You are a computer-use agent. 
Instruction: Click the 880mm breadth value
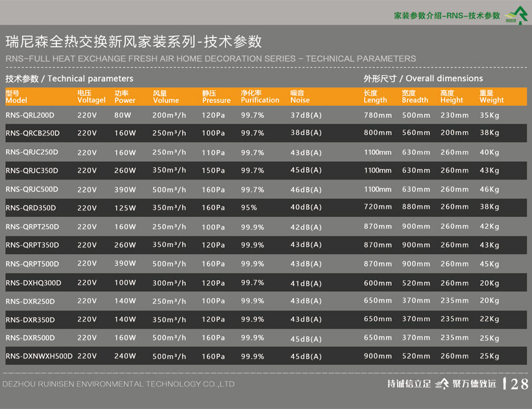point(416,207)
